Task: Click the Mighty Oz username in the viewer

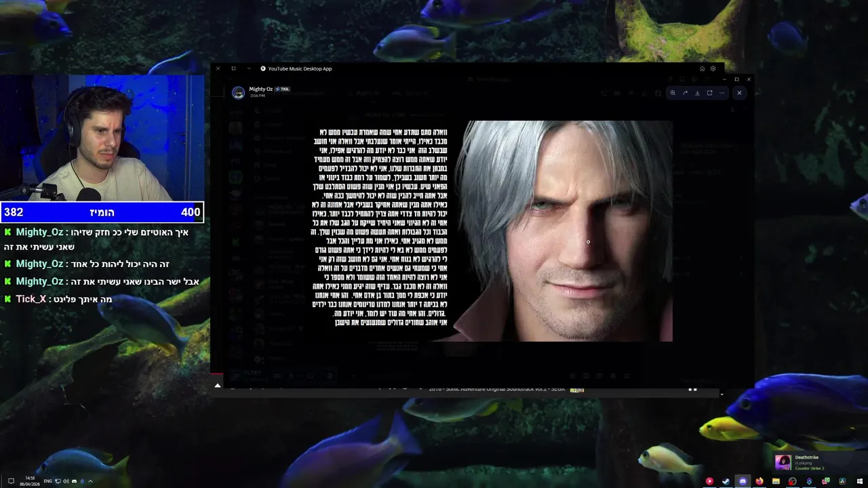Action: click(260, 89)
